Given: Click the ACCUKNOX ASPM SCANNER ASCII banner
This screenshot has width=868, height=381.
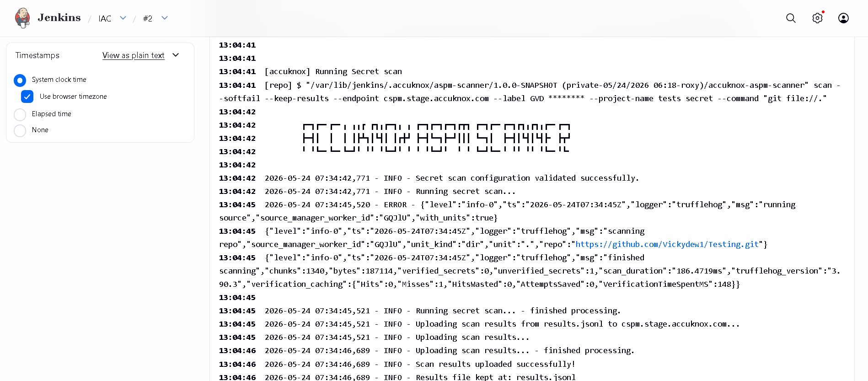Looking at the screenshot, I should point(436,138).
